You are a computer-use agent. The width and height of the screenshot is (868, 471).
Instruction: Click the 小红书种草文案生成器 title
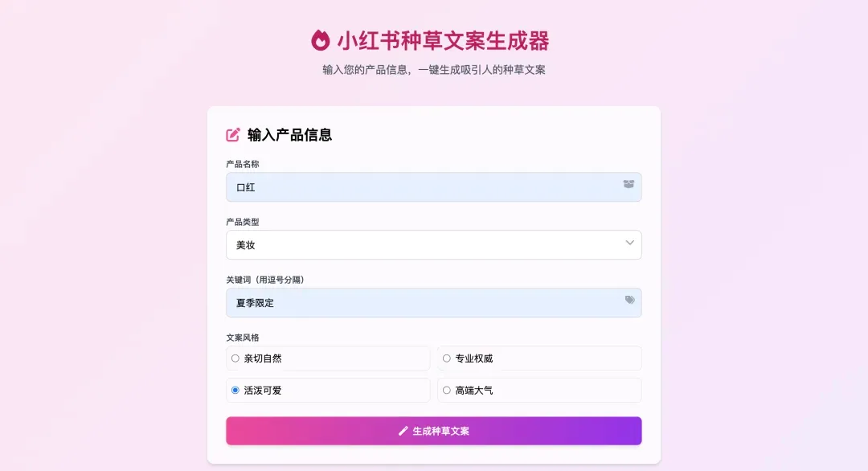tap(443, 40)
